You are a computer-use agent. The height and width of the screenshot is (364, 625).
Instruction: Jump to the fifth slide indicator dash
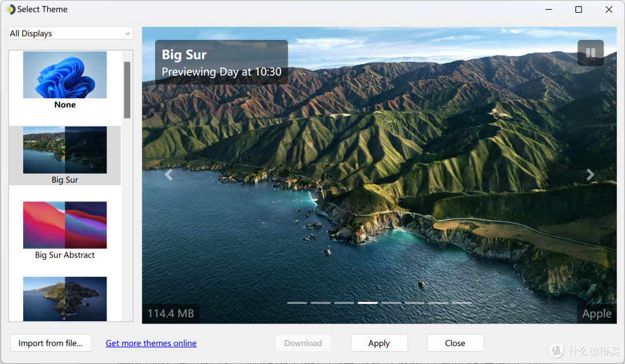tap(391, 303)
